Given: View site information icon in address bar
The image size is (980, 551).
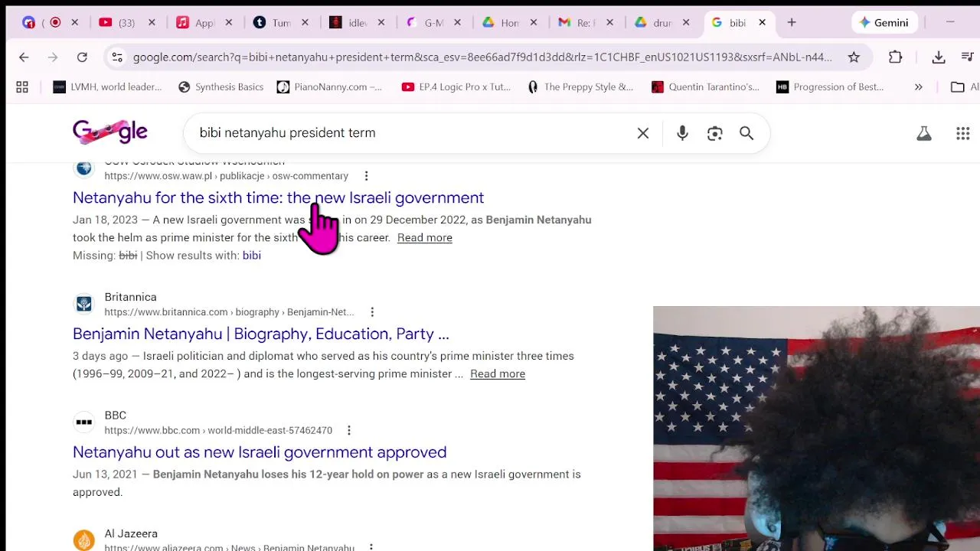Looking at the screenshot, I should [x=116, y=57].
